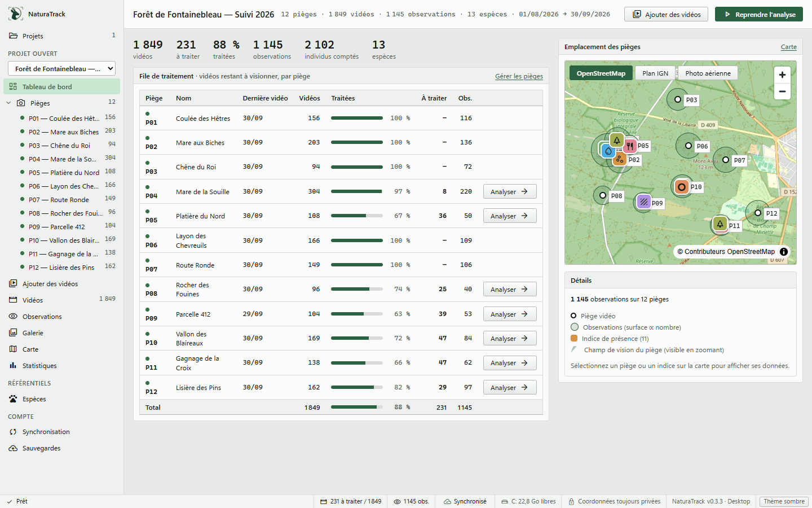Click the P05 progress bar at 67 %
Image resolution: width=812 pixels, height=508 pixels.
(x=357, y=216)
